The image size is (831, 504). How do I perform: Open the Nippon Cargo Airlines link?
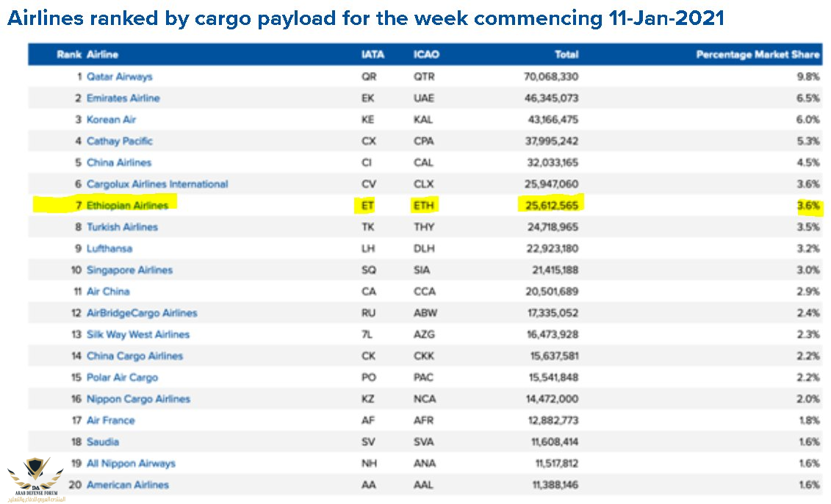[138, 399]
